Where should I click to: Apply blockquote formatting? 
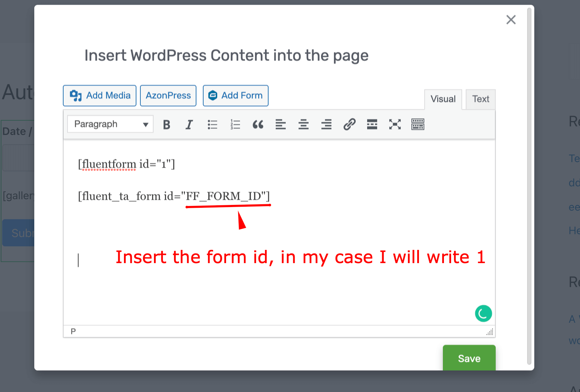(258, 125)
